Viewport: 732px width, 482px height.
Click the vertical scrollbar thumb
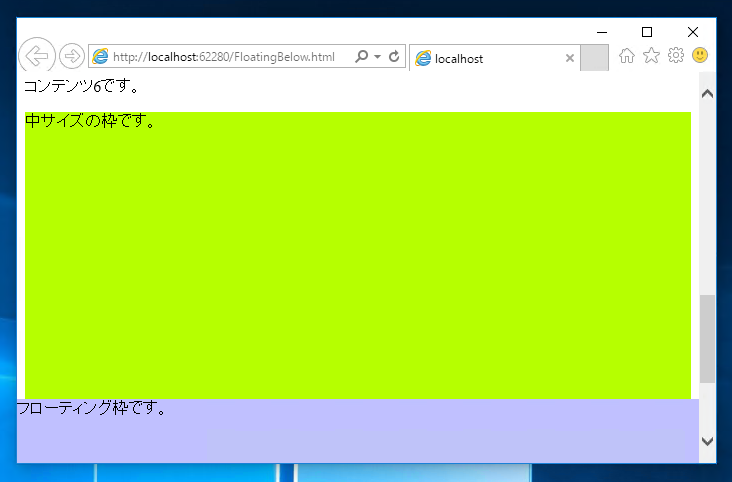707,339
